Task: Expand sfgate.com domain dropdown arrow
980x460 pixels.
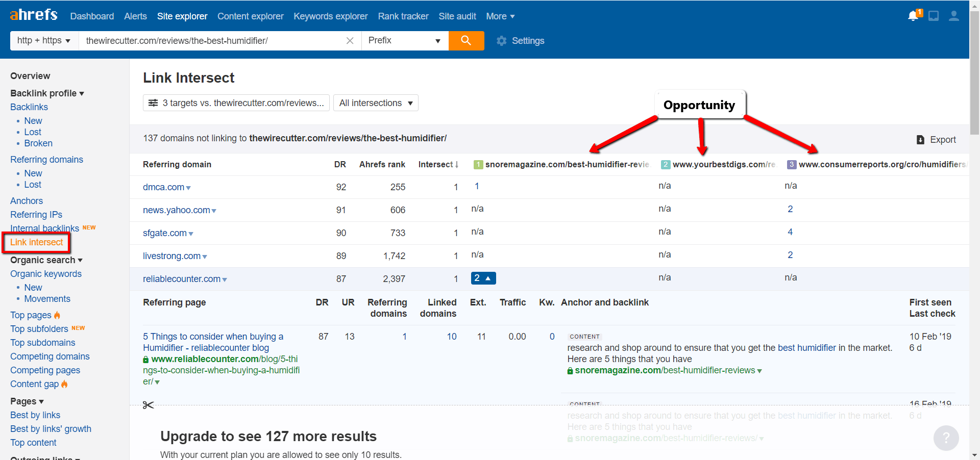Action: 191,234
